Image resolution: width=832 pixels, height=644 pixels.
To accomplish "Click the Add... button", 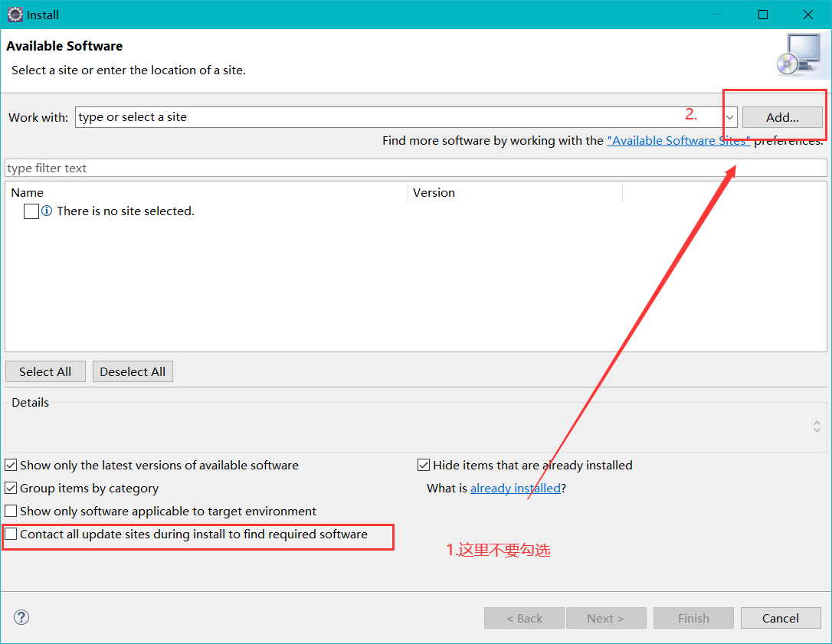I will click(782, 117).
